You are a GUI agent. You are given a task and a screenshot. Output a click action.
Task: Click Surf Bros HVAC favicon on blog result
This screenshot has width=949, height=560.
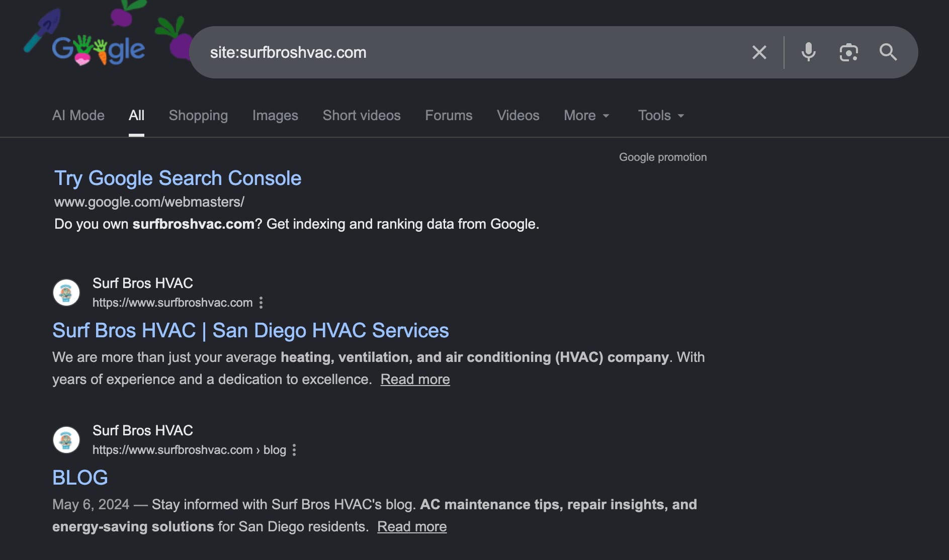pos(66,440)
